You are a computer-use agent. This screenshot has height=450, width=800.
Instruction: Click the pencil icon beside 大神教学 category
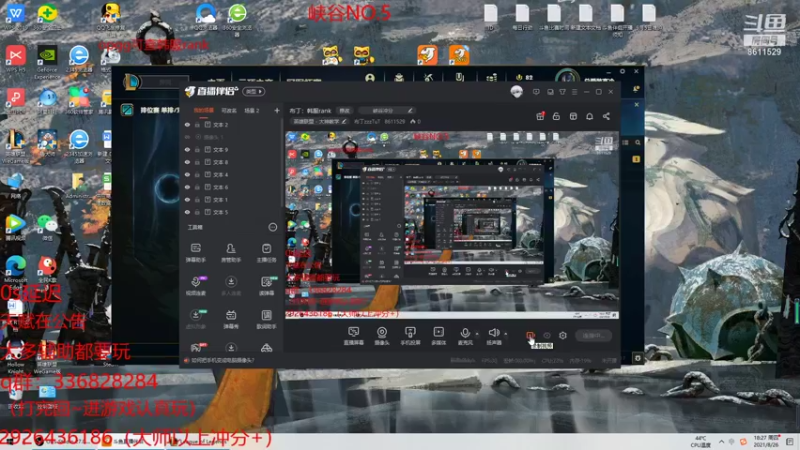(x=344, y=121)
